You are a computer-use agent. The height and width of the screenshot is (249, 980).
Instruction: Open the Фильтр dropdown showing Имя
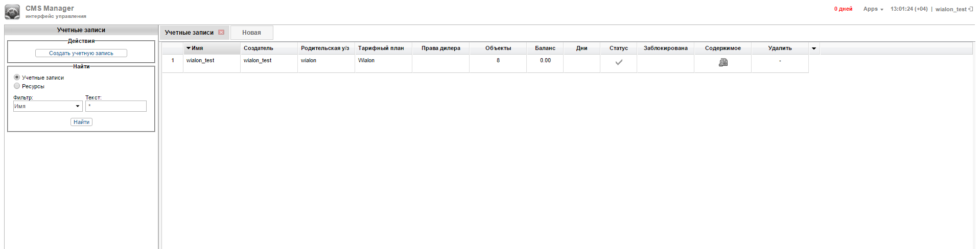click(x=48, y=106)
